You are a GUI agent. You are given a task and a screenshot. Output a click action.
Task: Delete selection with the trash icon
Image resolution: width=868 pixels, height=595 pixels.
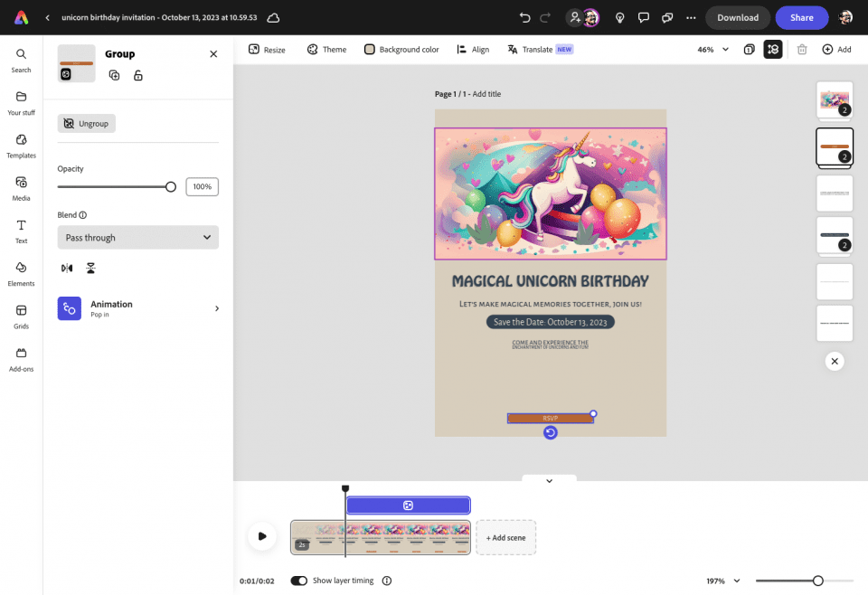[x=802, y=50]
